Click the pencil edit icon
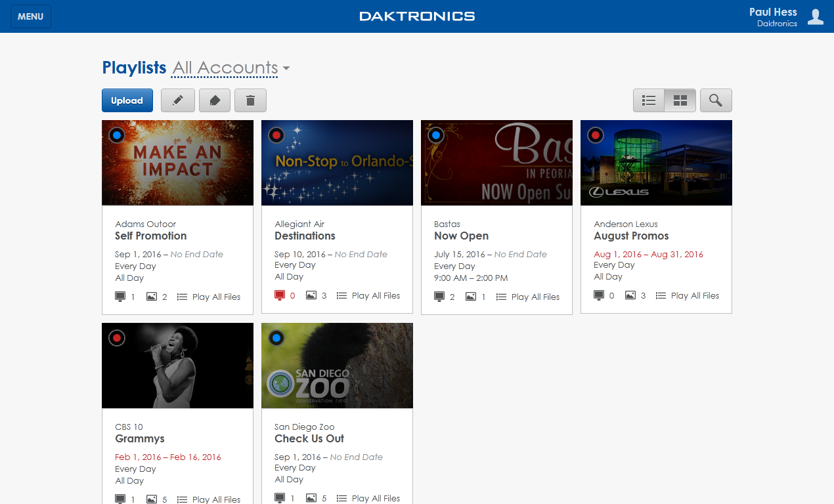Viewport: 834px width, 504px height. (x=178, y=100)
